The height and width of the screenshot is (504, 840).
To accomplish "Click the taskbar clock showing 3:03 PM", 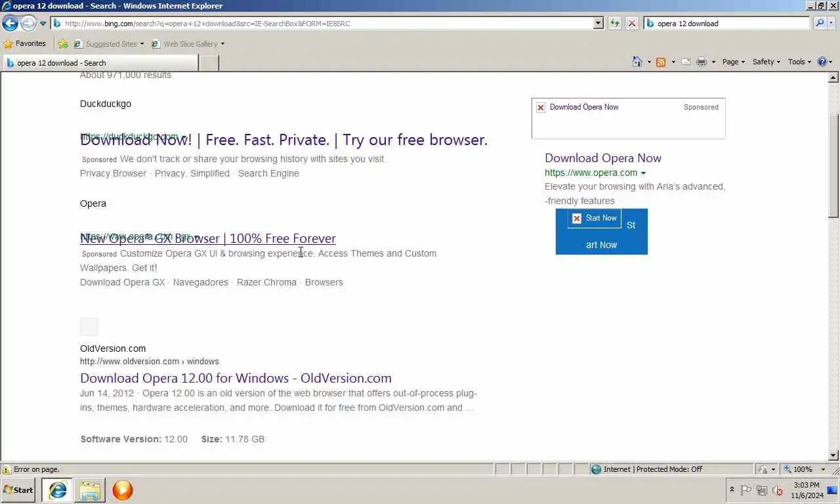I will coord(806,490).
